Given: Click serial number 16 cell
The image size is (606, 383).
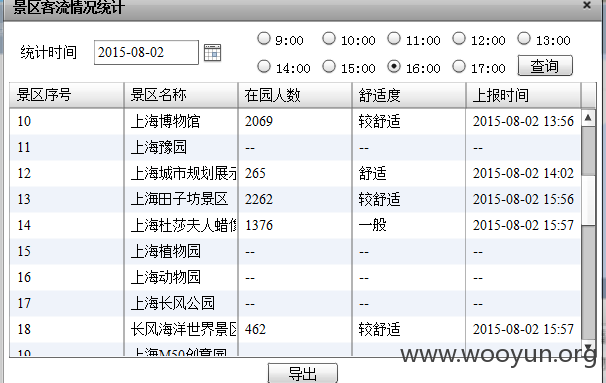Looking at the screenshot, I should pos(24,277).
